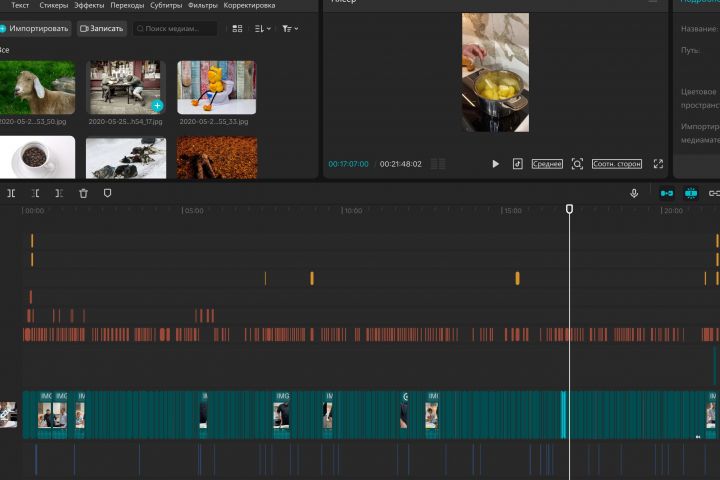Screen dimensions: 720x480
Task: Select the Split tool in timeline toolbar
Action: [11, 193]
